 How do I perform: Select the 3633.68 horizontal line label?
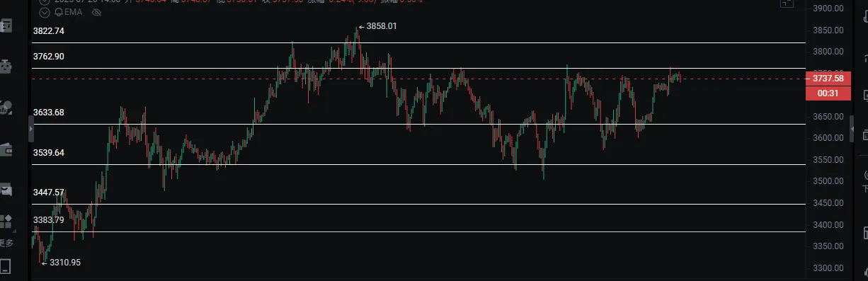pyautogui.click(x=49, y=113)
